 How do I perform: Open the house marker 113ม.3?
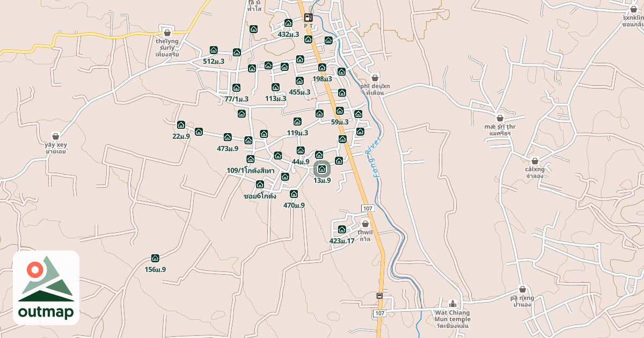275,87
